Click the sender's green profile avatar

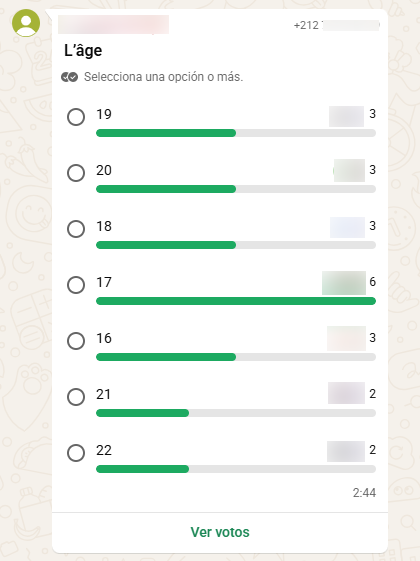click(x=26, y=23)
